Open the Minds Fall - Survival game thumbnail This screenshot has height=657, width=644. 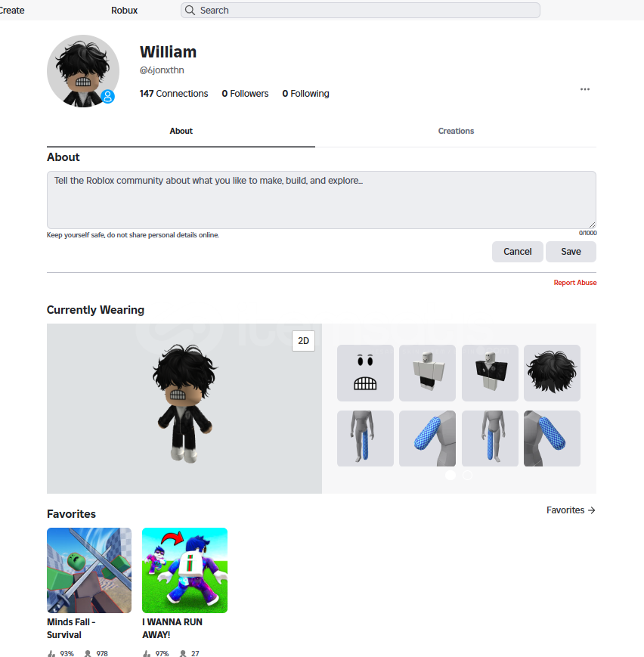[89, 570]
